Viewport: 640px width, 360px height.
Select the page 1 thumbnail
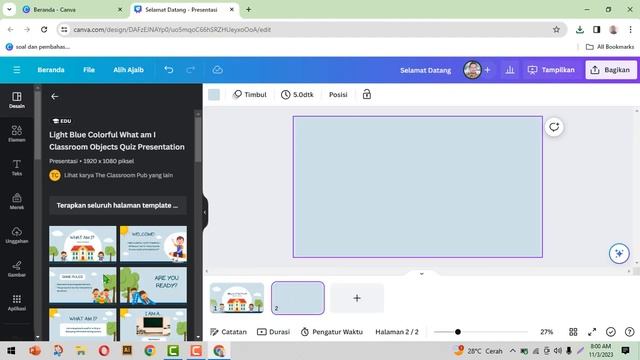tap(237, 298)
